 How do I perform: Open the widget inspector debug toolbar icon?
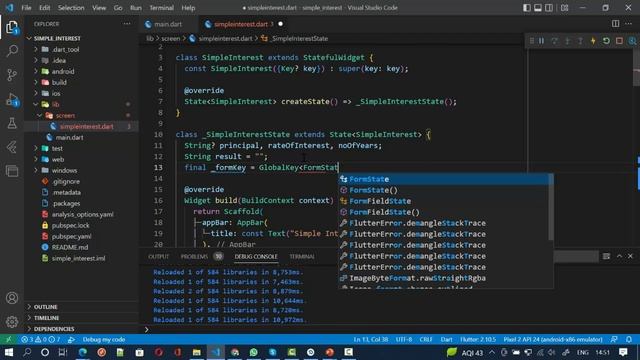[x=632, y=41]
